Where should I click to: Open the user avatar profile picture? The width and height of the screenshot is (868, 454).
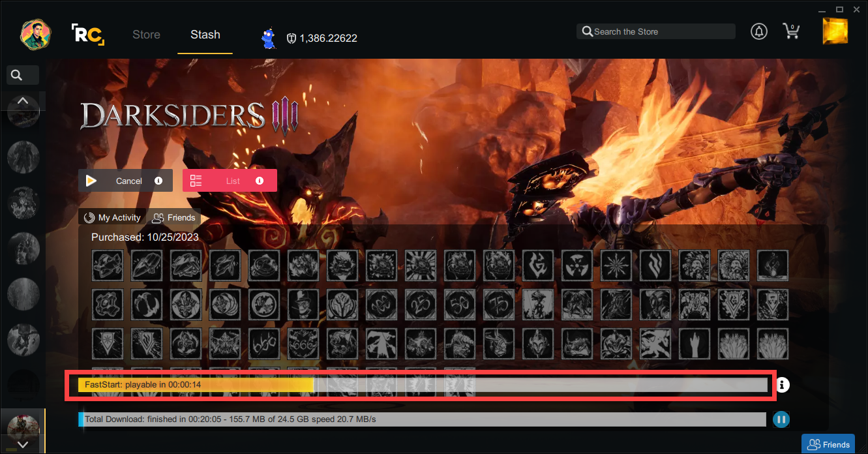tap(36, 34)
